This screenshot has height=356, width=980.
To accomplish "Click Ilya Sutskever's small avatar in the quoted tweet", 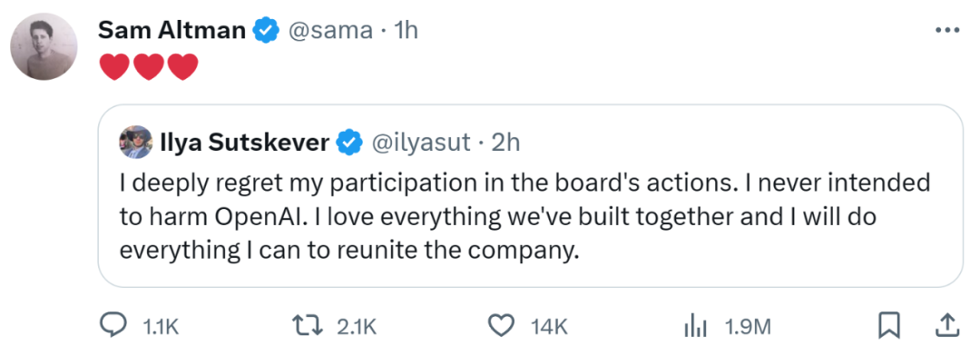I will click(x=135, y=142).
